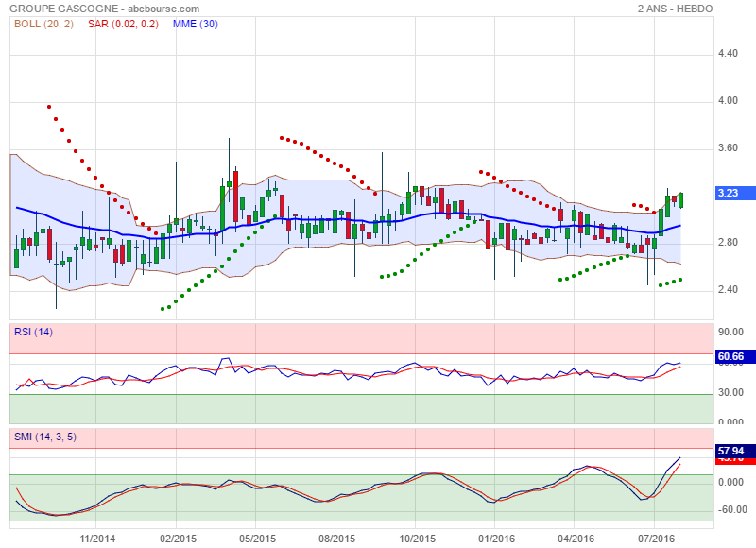Click the 01/2016 date axis label

(x=497, y=539)
